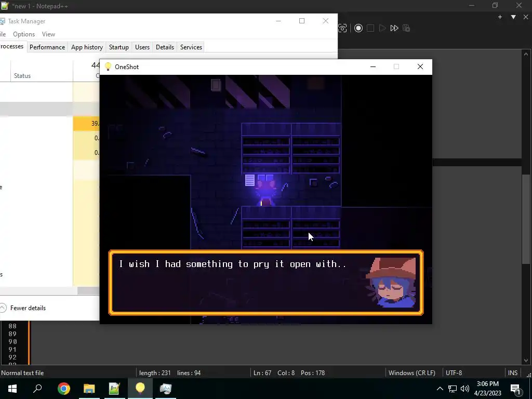Open Google Chrome from the taskbar
Screen dimensions: 532x399
click(x=64, y=389)
